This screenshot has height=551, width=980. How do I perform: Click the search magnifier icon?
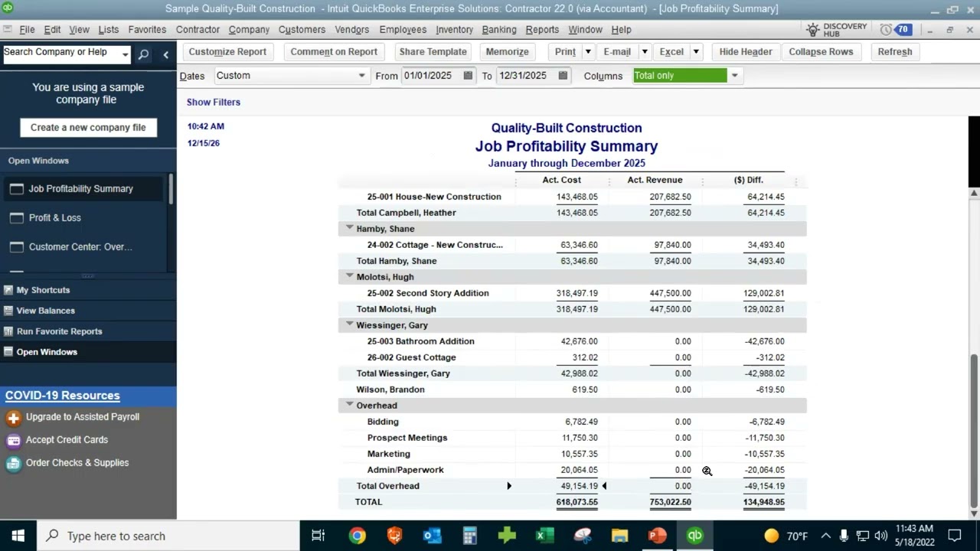pos(143,54)
